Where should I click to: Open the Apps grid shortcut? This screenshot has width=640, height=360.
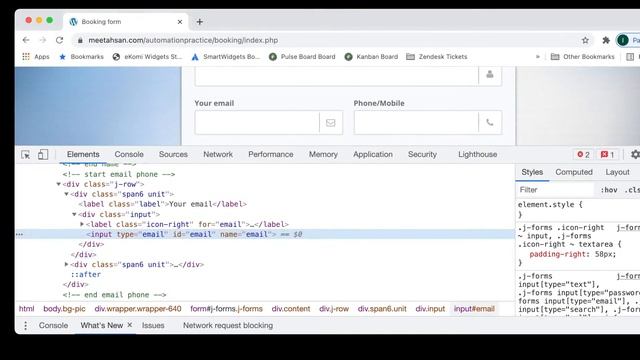point(36,57)
